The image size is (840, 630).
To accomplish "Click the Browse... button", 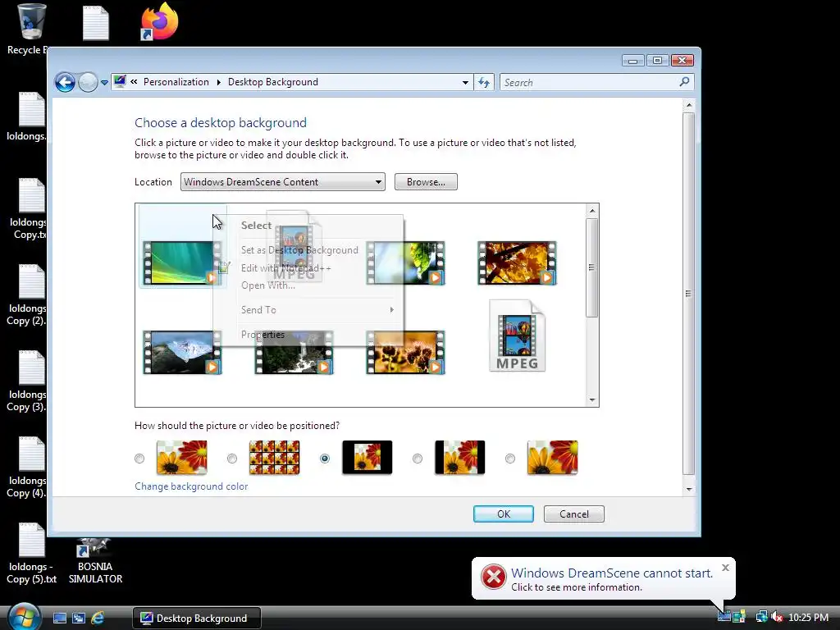I will click(426, 181).
